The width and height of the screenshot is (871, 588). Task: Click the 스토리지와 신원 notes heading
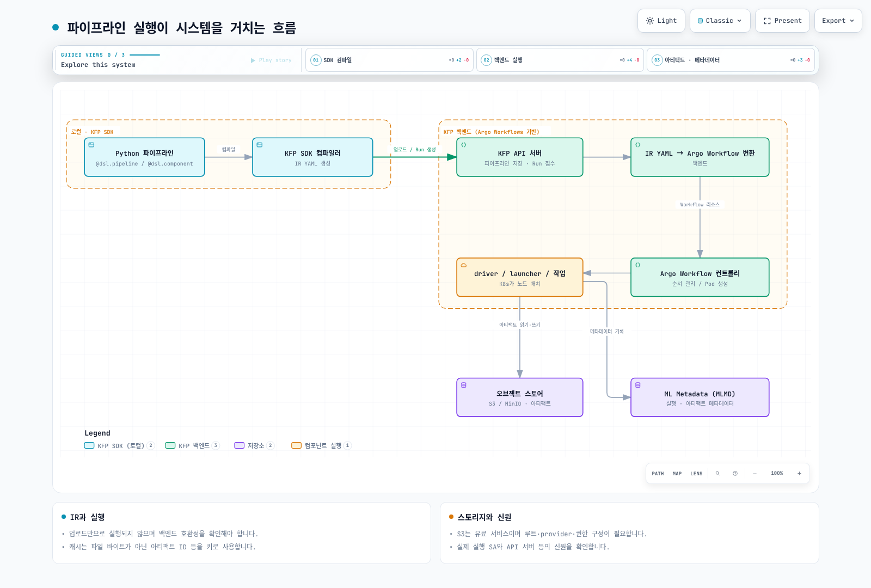coord(484,517)
